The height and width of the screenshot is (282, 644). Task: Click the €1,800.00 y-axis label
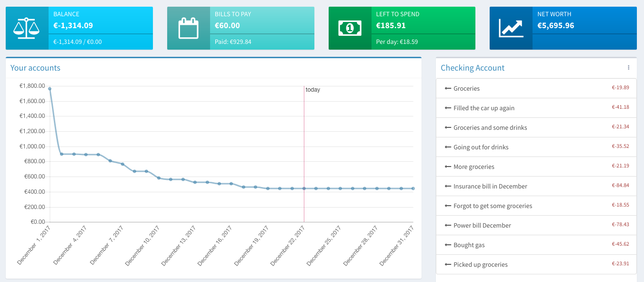click(x=32, y=86)
